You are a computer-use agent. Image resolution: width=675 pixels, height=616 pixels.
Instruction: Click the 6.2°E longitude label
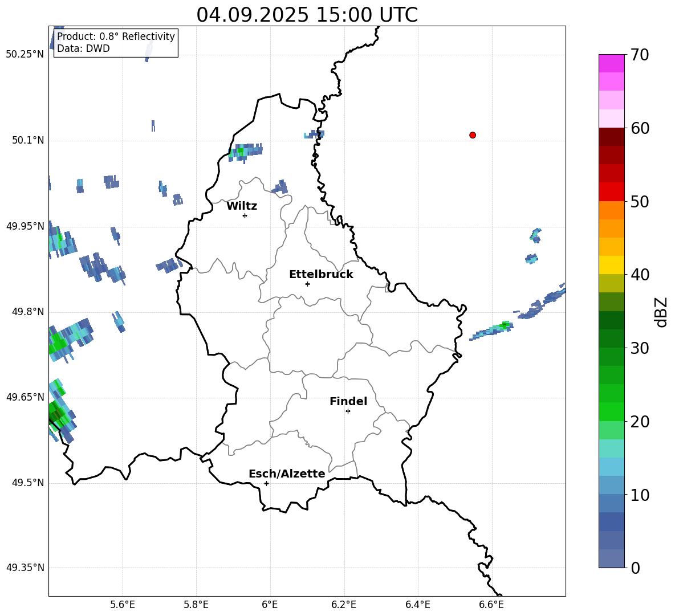(344, 605)
